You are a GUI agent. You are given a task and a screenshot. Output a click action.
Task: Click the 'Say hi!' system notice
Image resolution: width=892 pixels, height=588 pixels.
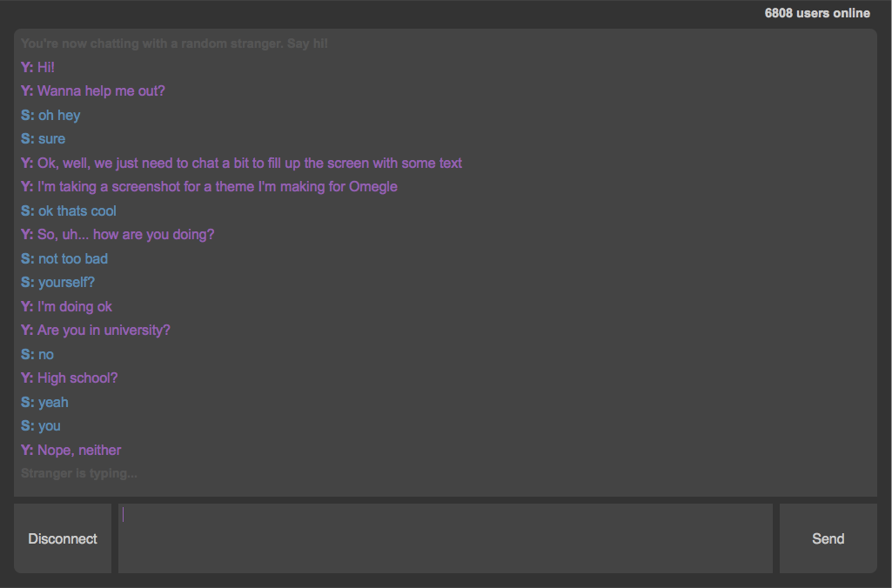[174, 43]
